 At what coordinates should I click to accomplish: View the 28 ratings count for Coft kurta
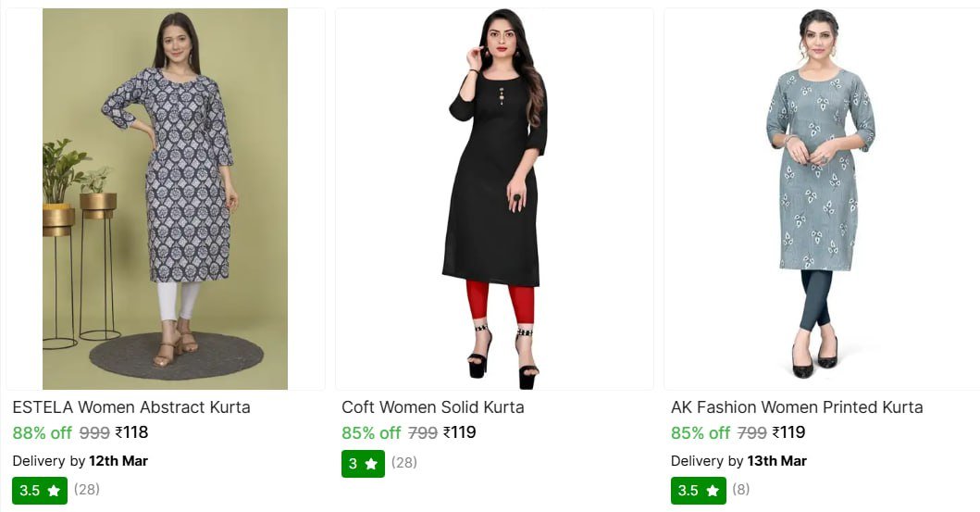point(403,462)
